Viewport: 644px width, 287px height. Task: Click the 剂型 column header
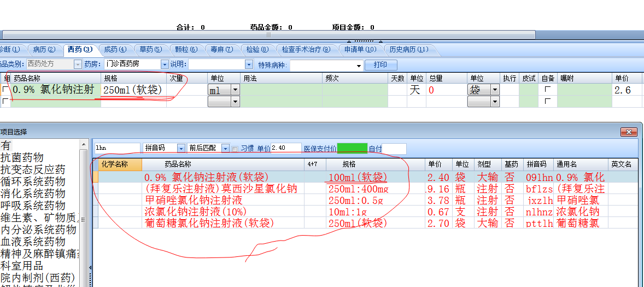(487, 165)
